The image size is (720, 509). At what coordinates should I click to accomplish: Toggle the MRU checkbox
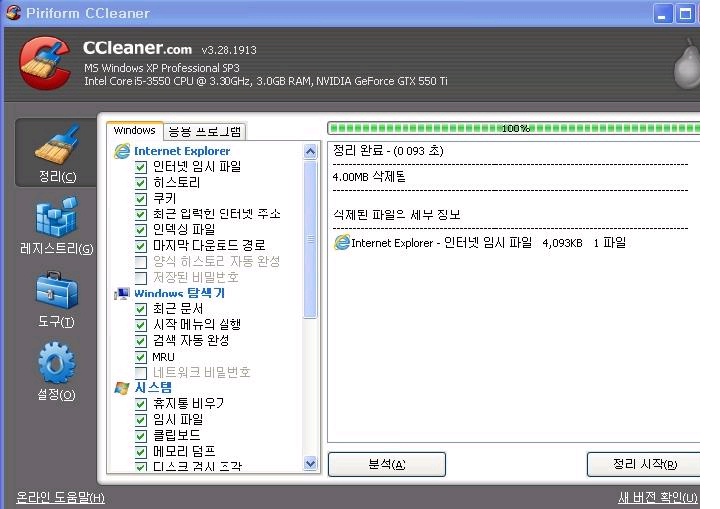pyautogui.click(x=141, y=357)
